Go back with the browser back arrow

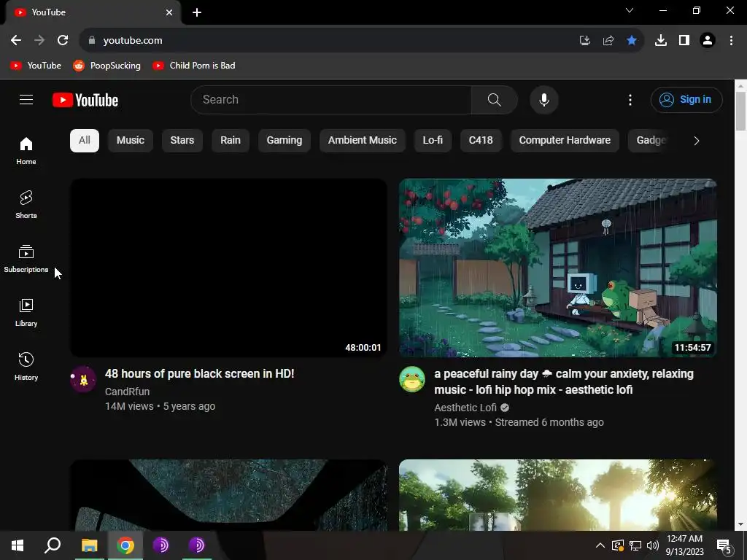tap(16, 41)
